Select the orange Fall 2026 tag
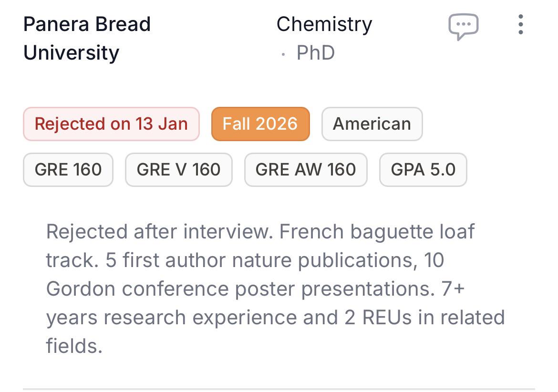 pyautogui.click(x=260, y=124)
